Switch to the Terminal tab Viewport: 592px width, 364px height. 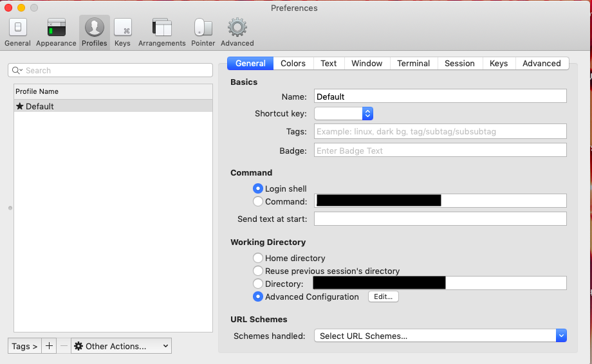pos(413,64)
